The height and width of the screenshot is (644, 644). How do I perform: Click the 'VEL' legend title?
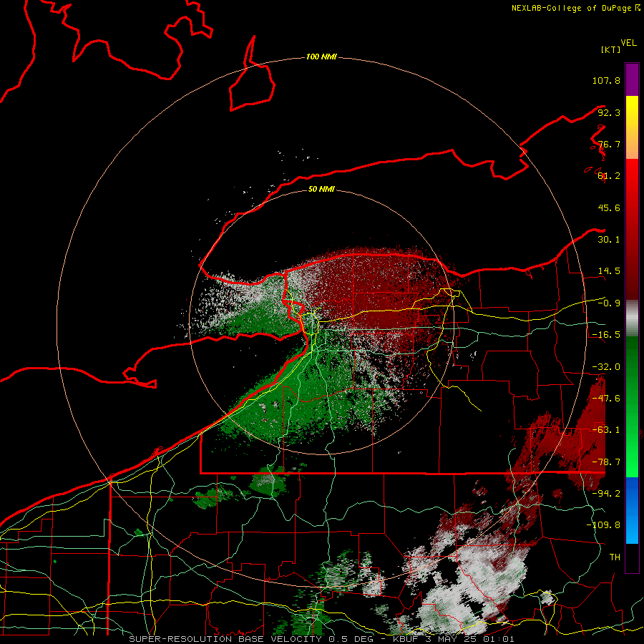click(x=628, y=43)
